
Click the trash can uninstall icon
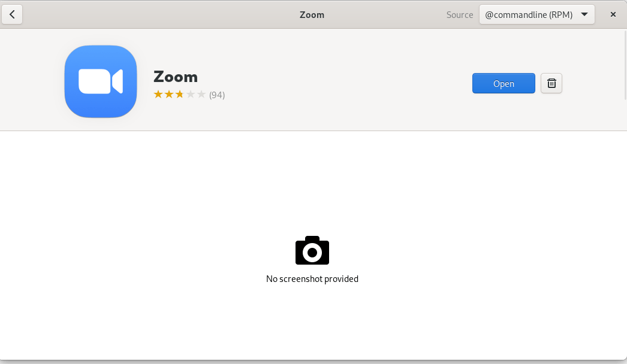point(551,83)
